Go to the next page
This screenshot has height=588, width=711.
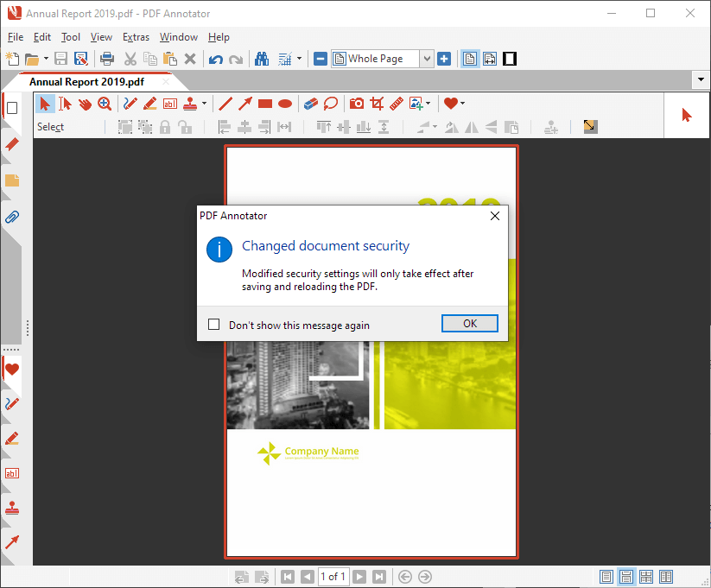pos(359,577)
